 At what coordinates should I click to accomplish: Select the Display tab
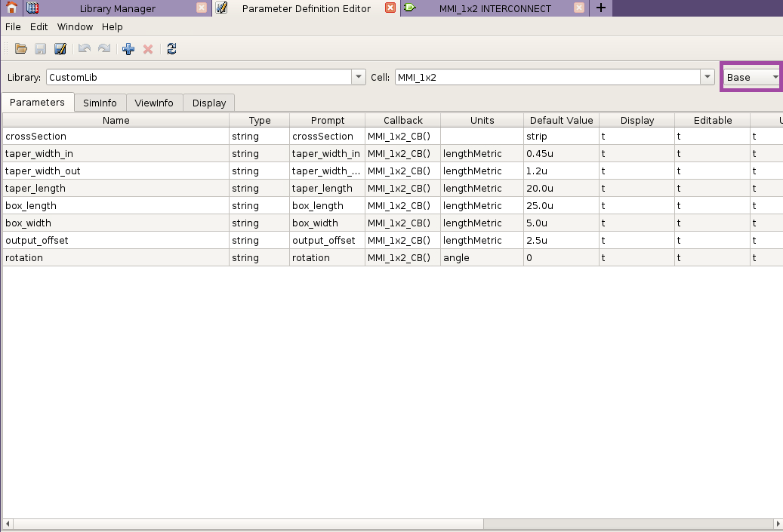point(209,103)
